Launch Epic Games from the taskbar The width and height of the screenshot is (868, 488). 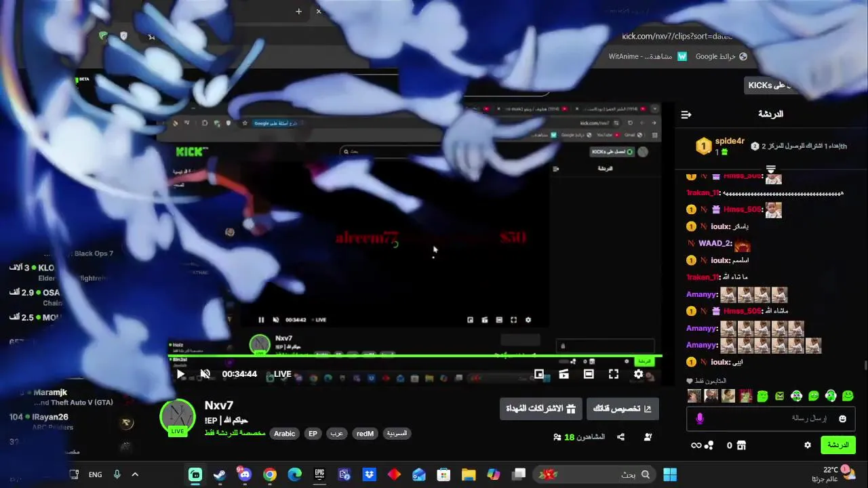click(x=319, y=474)
